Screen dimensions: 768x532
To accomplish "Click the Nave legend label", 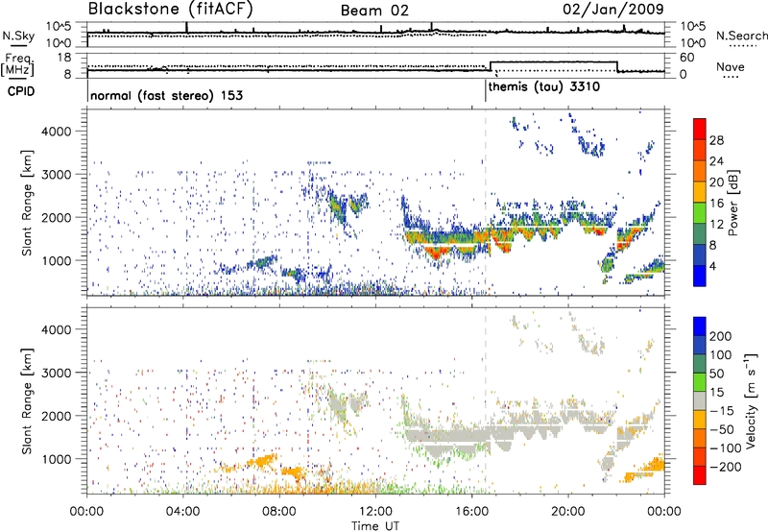I will (x=731, y=67).
